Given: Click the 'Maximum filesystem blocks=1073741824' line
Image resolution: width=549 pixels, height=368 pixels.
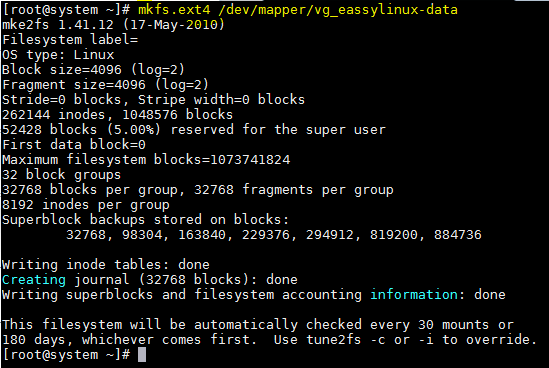Looking at the screenshot, I should pos(146,160).
